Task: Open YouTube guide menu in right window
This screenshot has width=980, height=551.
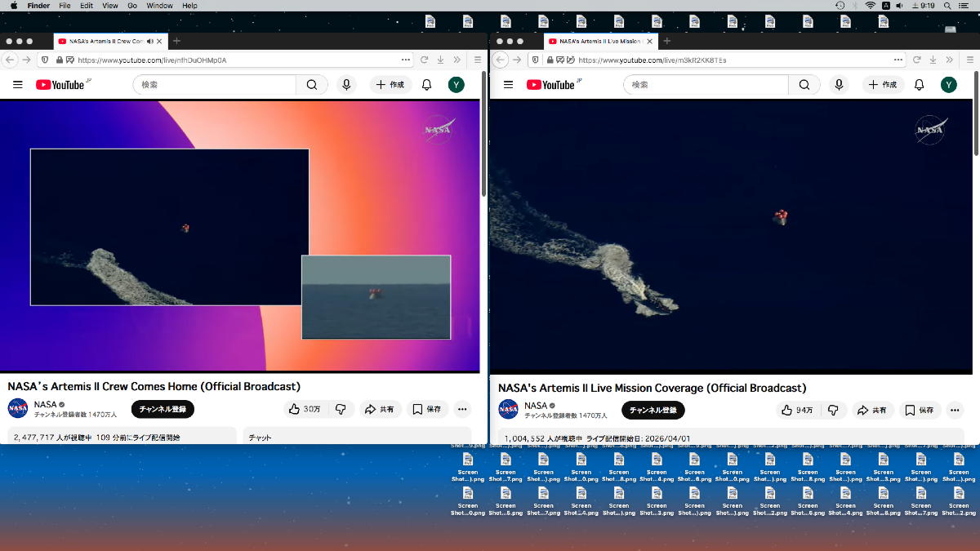Action: 508,85
